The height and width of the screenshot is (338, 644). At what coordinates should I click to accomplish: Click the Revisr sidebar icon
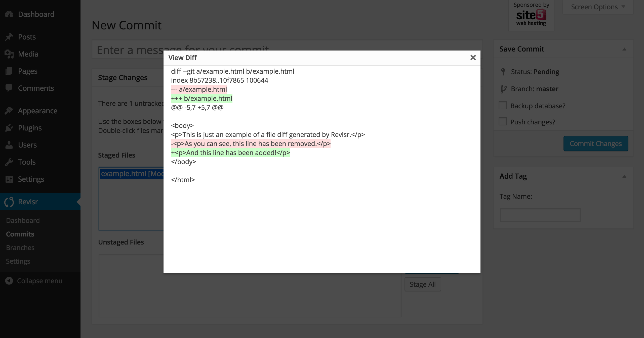(9, 201)
